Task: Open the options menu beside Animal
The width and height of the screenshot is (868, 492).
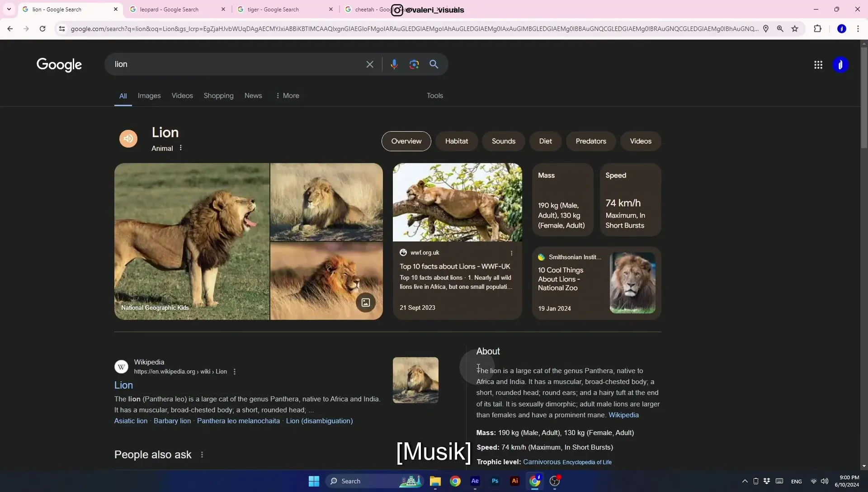Action: pyautogui.click(x=181, y=148)
